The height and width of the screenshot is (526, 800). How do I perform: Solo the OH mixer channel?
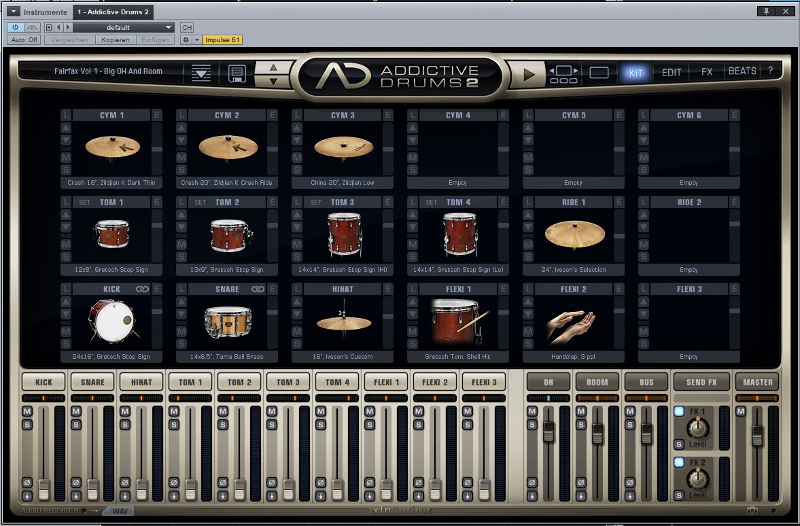click(x=532, y=424)
